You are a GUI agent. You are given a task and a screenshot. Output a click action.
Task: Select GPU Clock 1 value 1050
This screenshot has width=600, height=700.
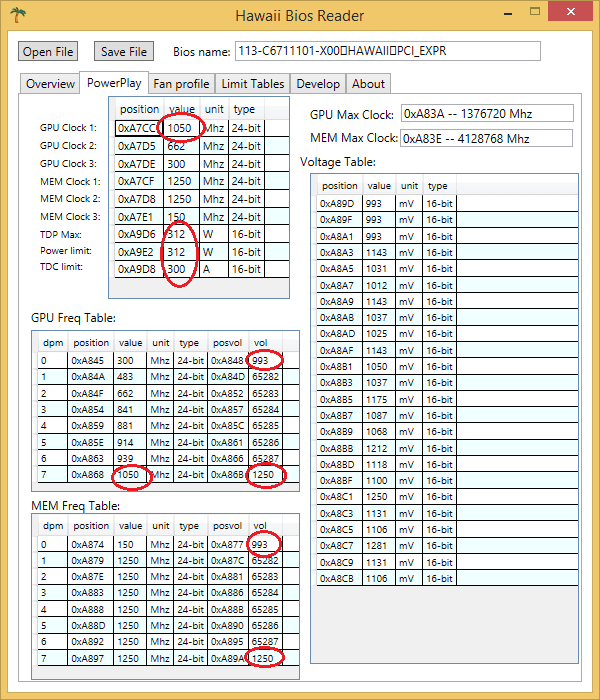point(181,128)
